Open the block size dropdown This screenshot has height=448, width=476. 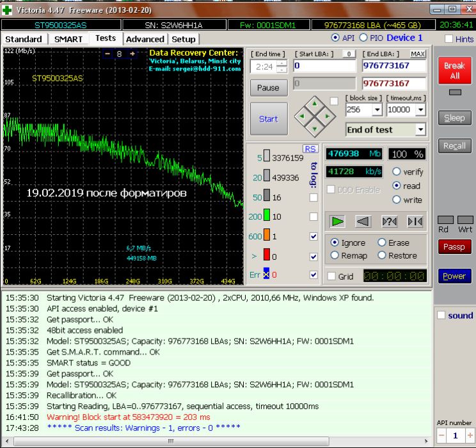pyautogui.click(x=377, y=110)
